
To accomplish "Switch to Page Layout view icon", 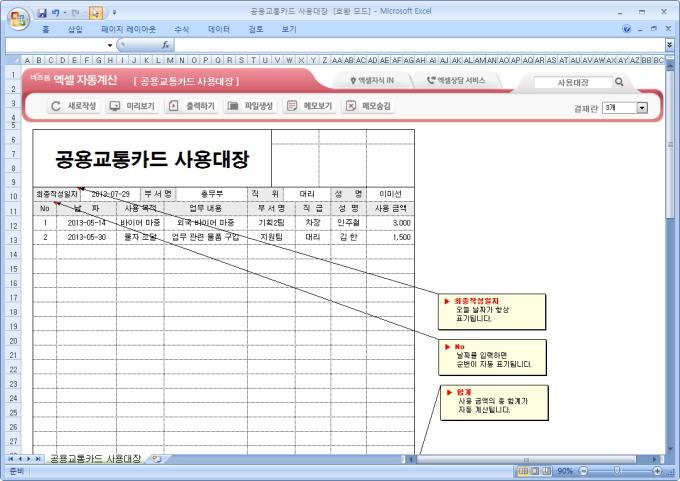I will click(535, 471).
